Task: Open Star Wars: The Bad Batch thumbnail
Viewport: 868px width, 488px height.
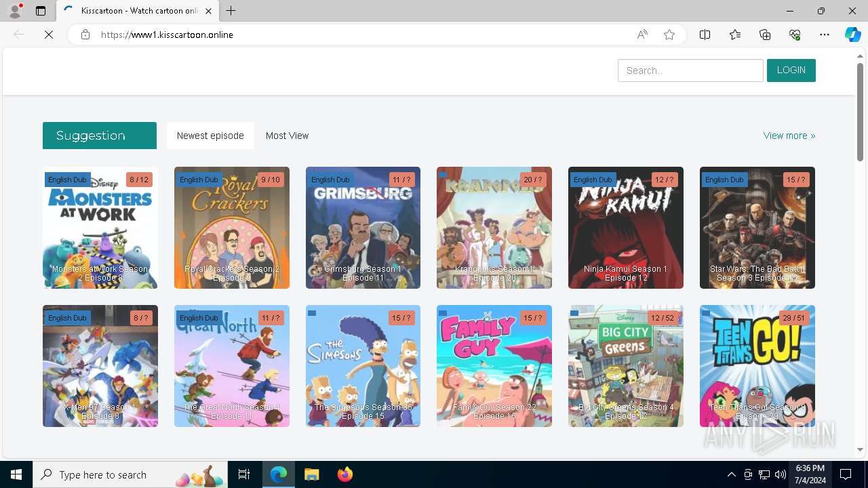Action: (757, 228)
